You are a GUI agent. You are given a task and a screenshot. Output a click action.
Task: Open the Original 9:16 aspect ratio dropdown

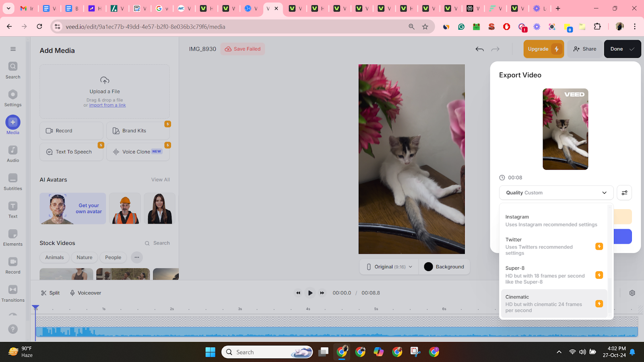click(388, 266)
